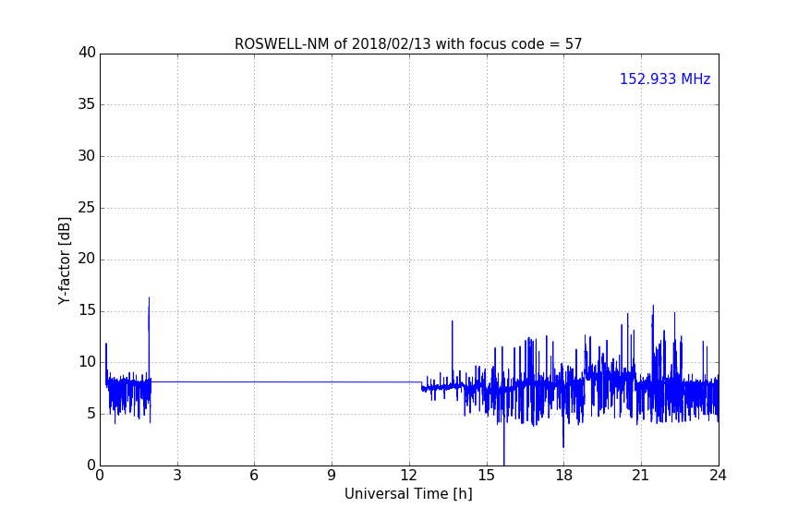This screenshot has width=798, height=532.
Task: Click the x-axis tick label "3"
Action: [177, 476]
